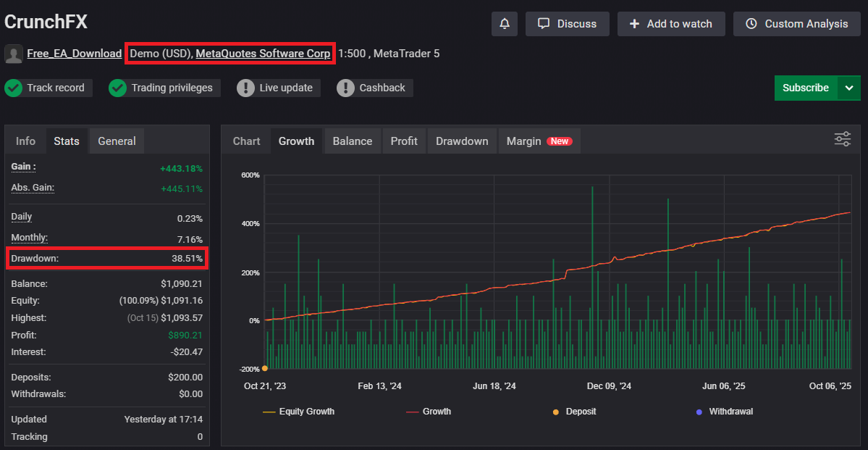This screenshot has width=868, height=450.
Task: Click the Trading privileges check icon
Action: [x=117, y=88]
